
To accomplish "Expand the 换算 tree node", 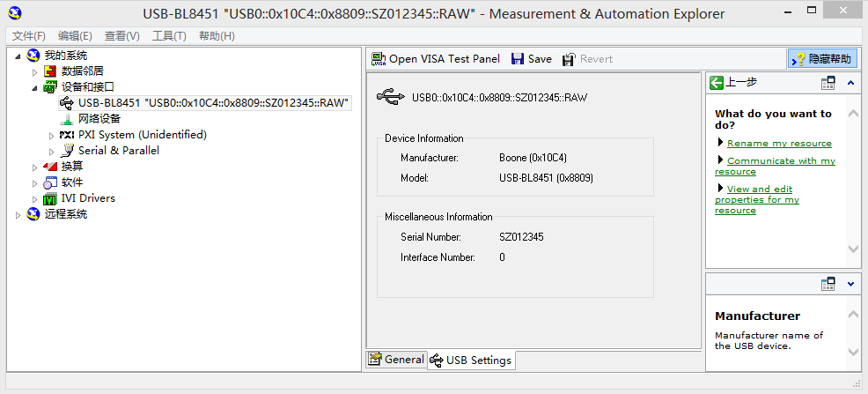I will pos(35,167).
